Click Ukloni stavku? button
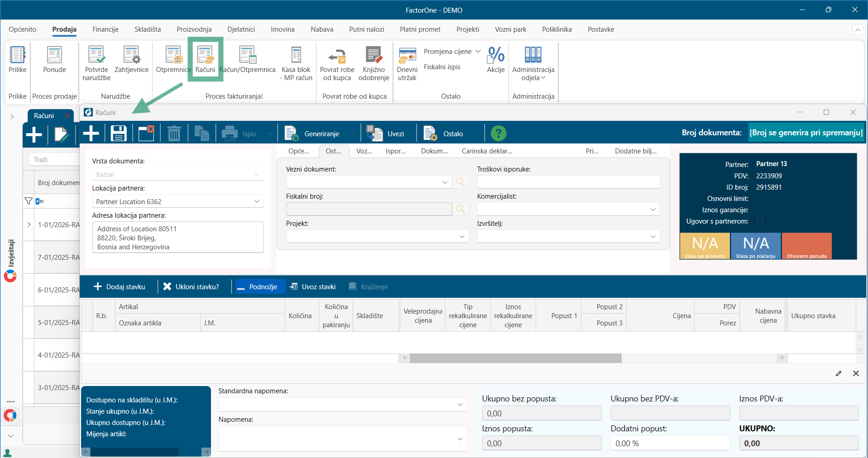Viewport: 868px width, 458px height. (191, 287)
